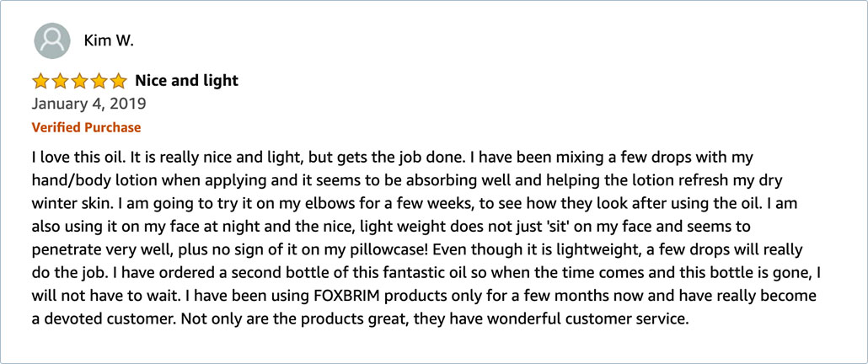Click the fourth rating star

coord(99,82)
